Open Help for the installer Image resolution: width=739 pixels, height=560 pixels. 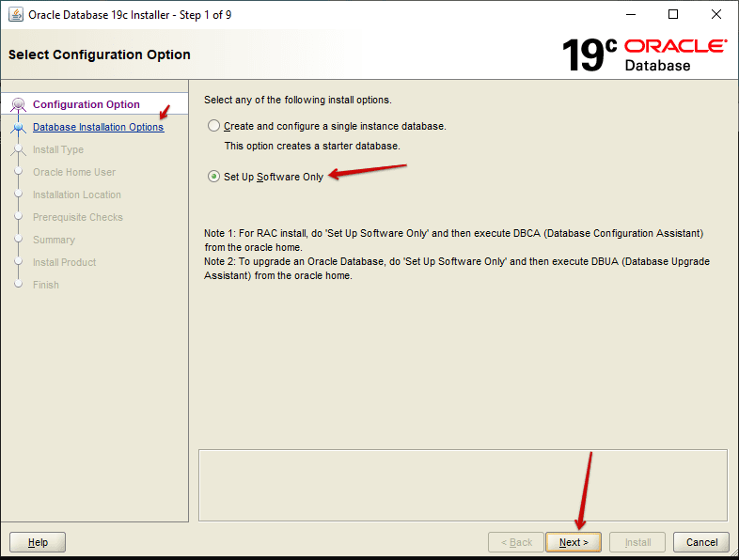[x=38, y=542]
